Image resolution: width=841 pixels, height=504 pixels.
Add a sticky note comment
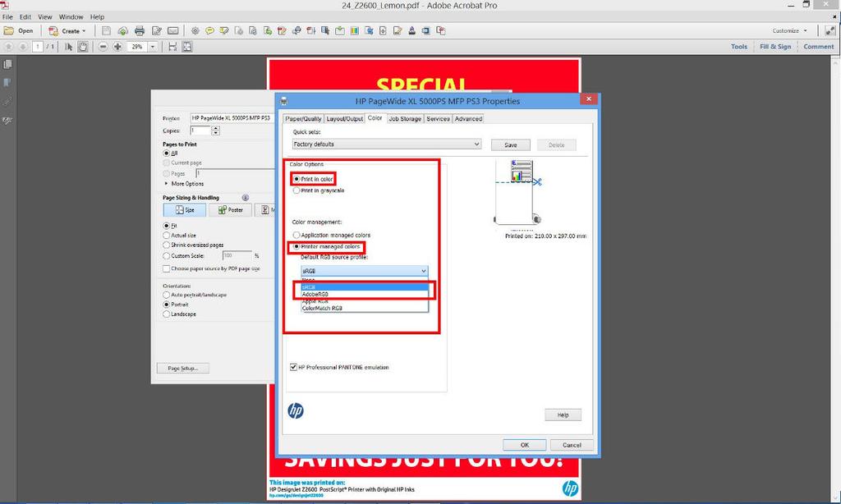209,31
